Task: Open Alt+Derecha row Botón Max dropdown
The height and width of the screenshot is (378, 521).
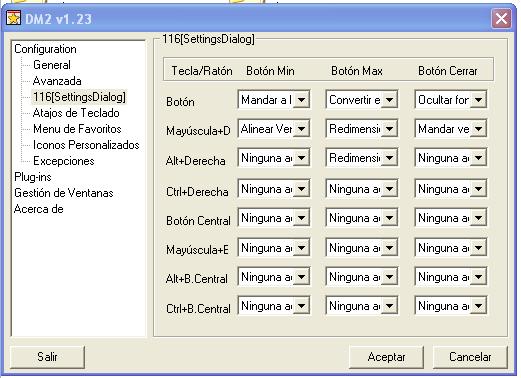Action: 362,157
